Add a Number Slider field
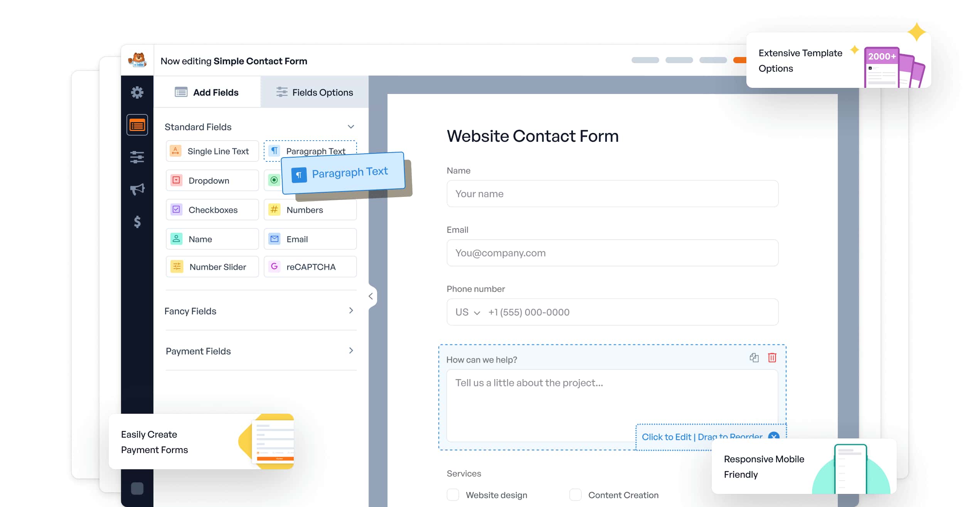 coord(212,267)
